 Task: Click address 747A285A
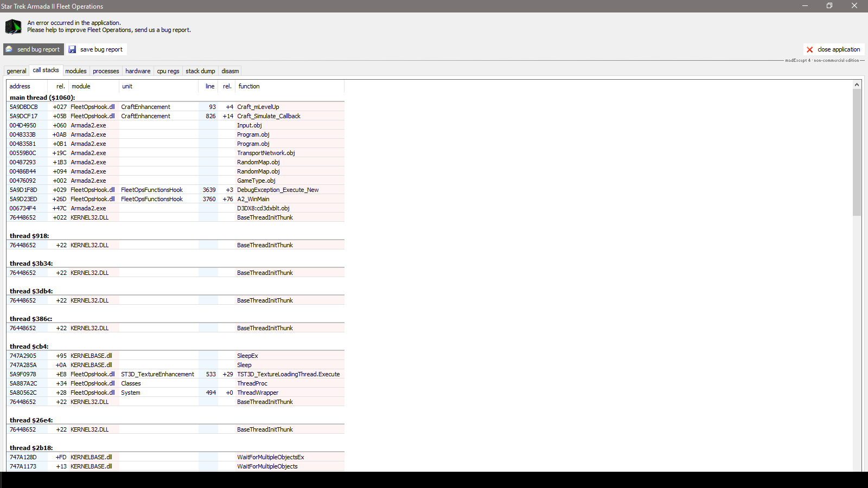tap(23, 365)
